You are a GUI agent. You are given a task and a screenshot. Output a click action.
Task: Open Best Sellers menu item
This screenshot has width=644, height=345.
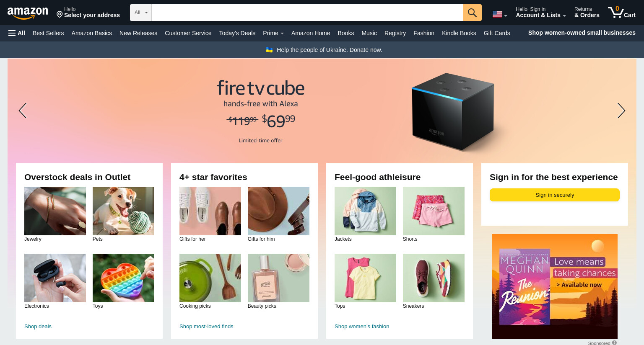tap(48, 33)
